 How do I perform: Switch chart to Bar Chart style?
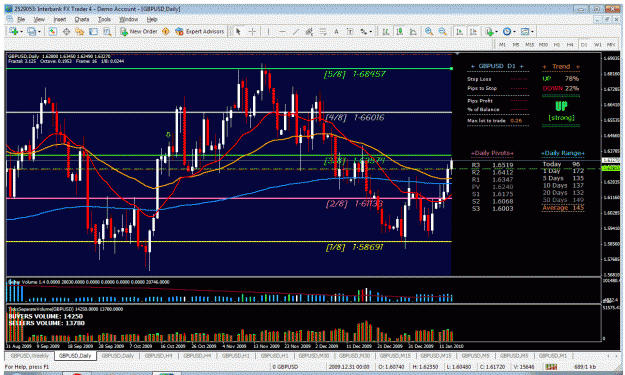386,31
